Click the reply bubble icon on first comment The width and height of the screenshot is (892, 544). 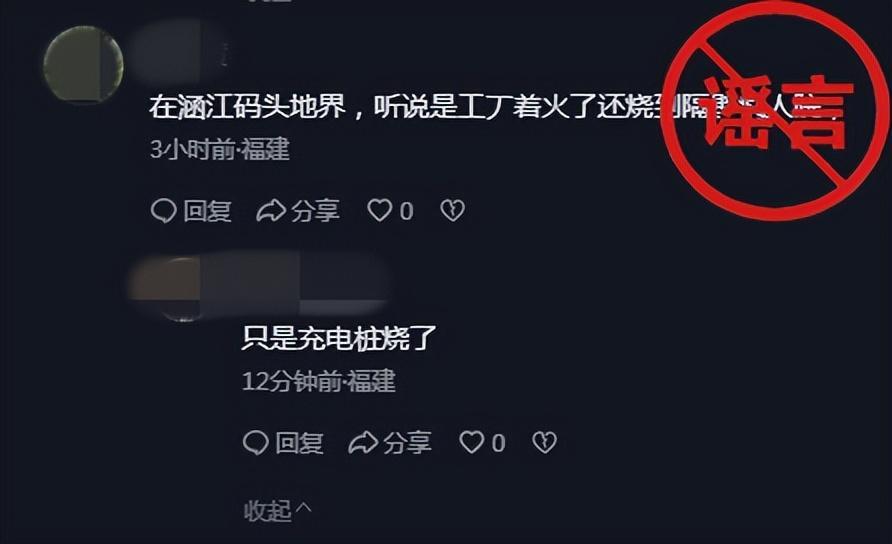[x=163, y=211]
